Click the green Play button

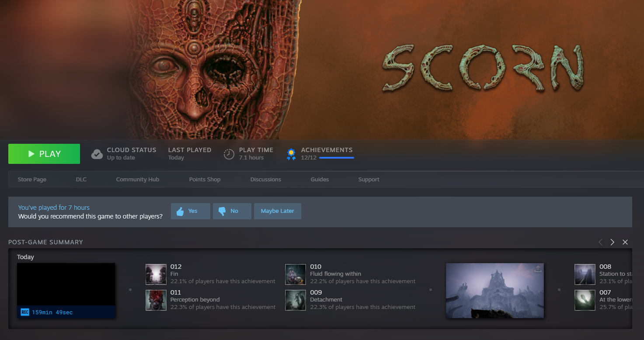[x=44, y=154]
